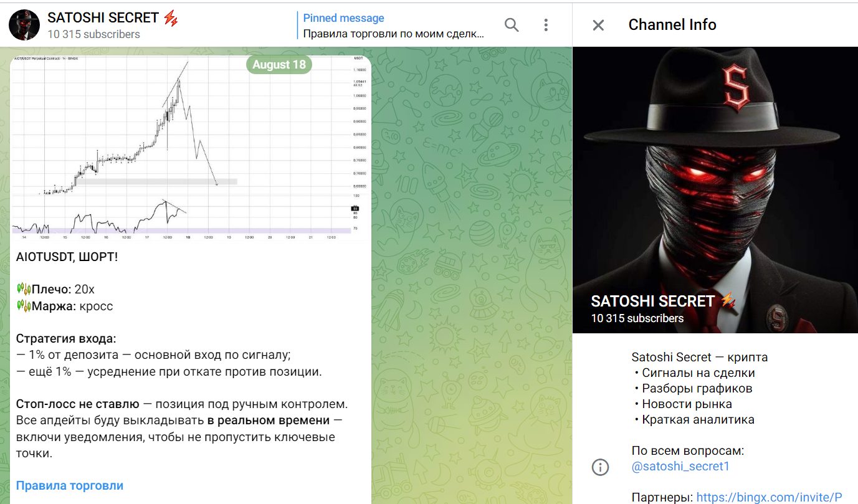
Task: Click the AIOTUSDT, ШОРТ! headline text
Action: (67, 257)
